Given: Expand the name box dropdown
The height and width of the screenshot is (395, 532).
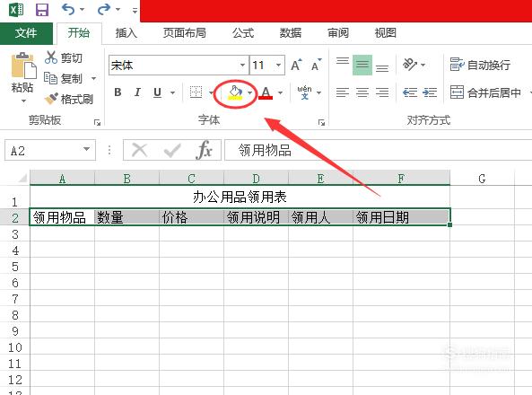Looking at the screenshot, I should tap(87, 149).
